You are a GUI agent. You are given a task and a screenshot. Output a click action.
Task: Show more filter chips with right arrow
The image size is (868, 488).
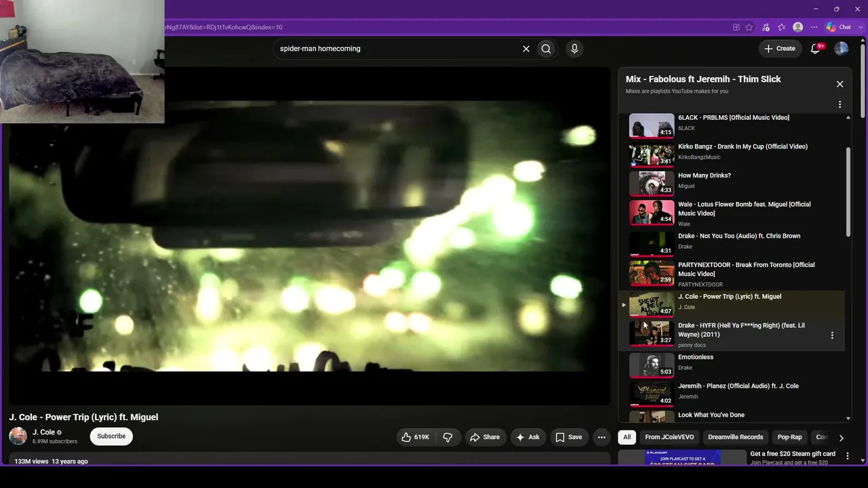841,438
